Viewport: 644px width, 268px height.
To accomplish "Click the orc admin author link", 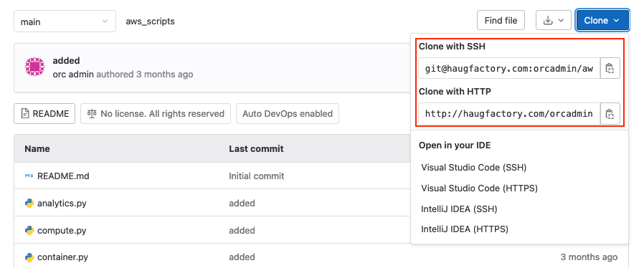I will click(73, 75).
